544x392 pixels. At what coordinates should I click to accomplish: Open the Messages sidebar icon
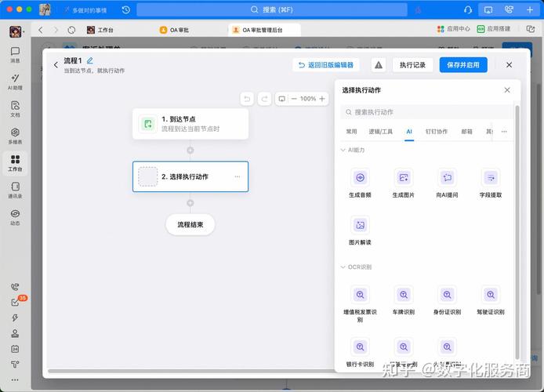15,55
